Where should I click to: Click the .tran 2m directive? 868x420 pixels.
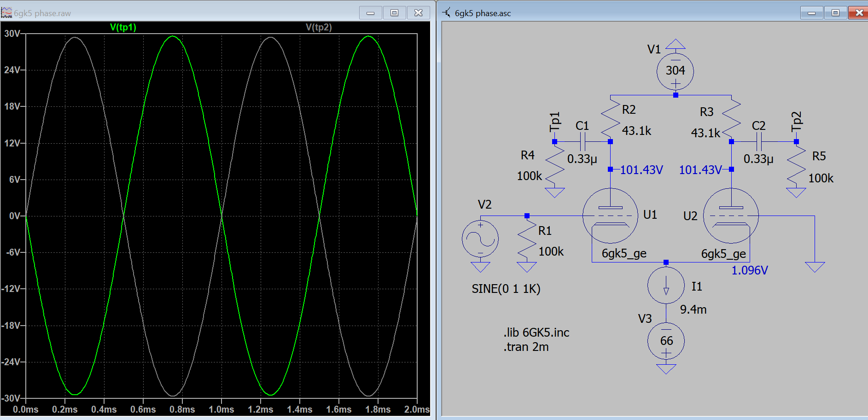click(x=526, y=347)
